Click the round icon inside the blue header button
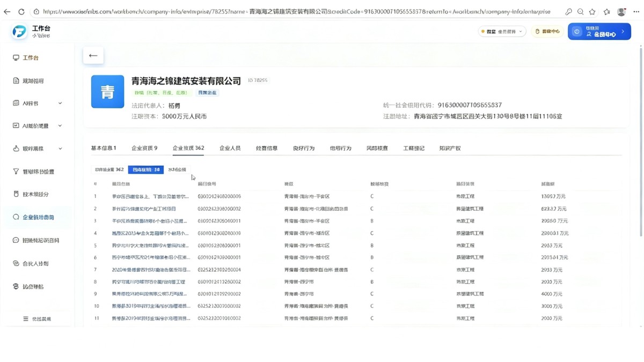This screenshot has width=644, height=362. pyautogui.click(x=577, y=32)
